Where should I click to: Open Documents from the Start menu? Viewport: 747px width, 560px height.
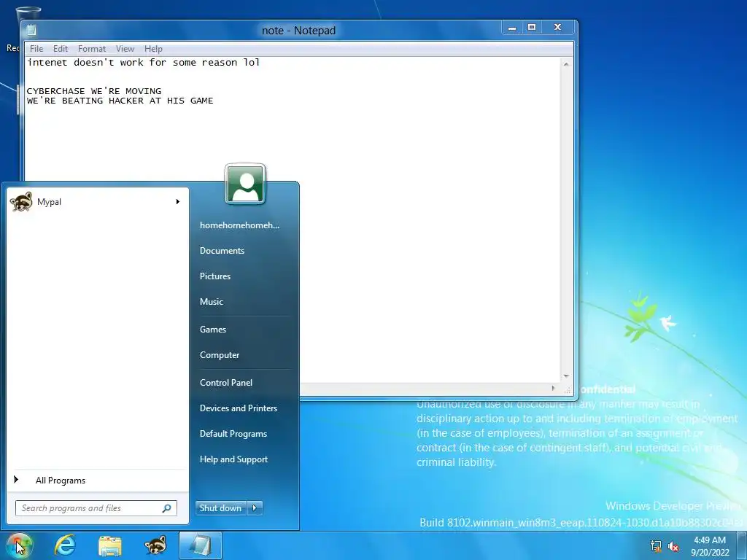(222, 251)
